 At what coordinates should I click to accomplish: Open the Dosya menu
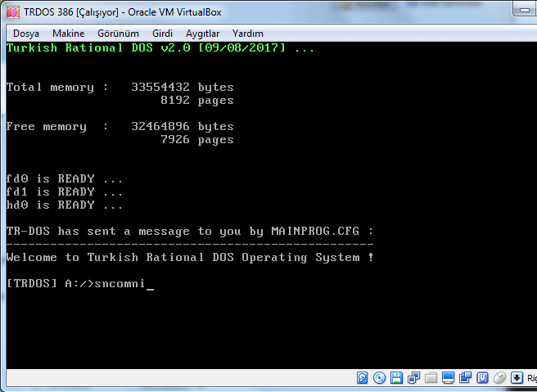tap(26, 34)
